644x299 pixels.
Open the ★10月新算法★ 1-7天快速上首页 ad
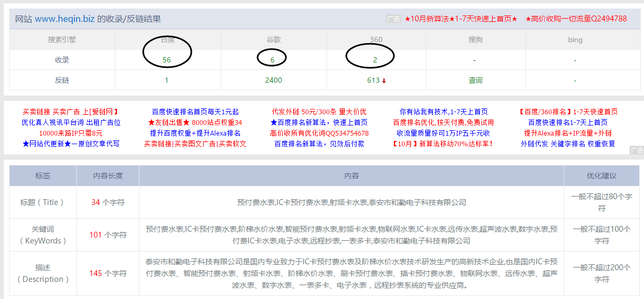coord(461,19)
